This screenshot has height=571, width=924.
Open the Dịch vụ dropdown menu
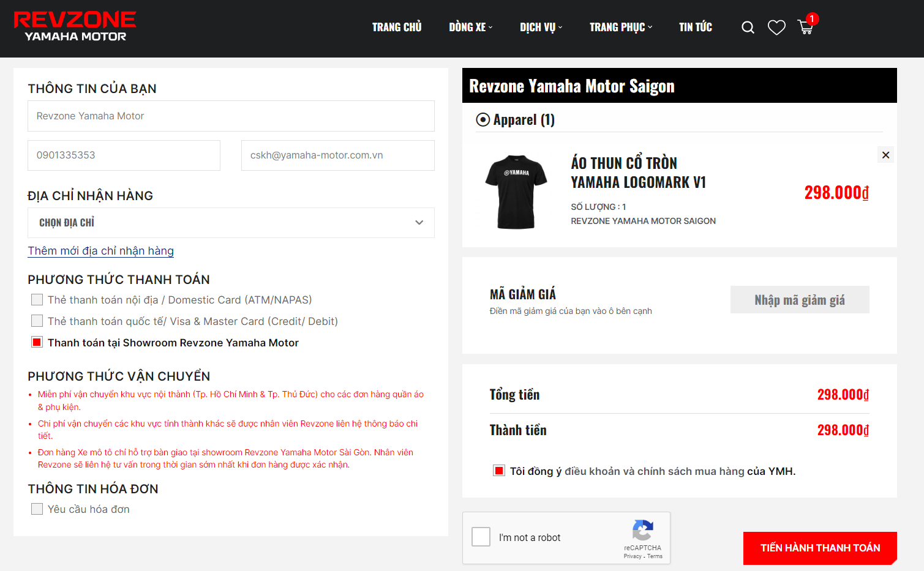541,28
